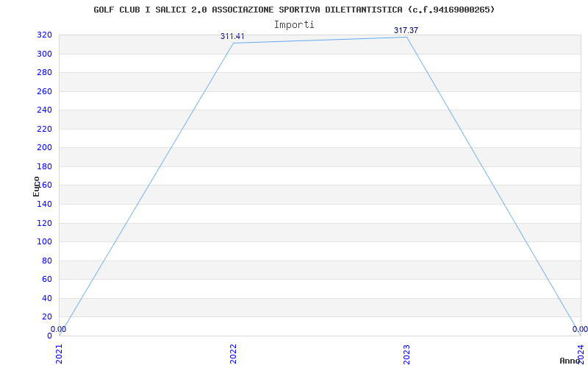Click the 200 y-axis tick label
This screenshot has height=368, width=588.
[x=44, y=148]
